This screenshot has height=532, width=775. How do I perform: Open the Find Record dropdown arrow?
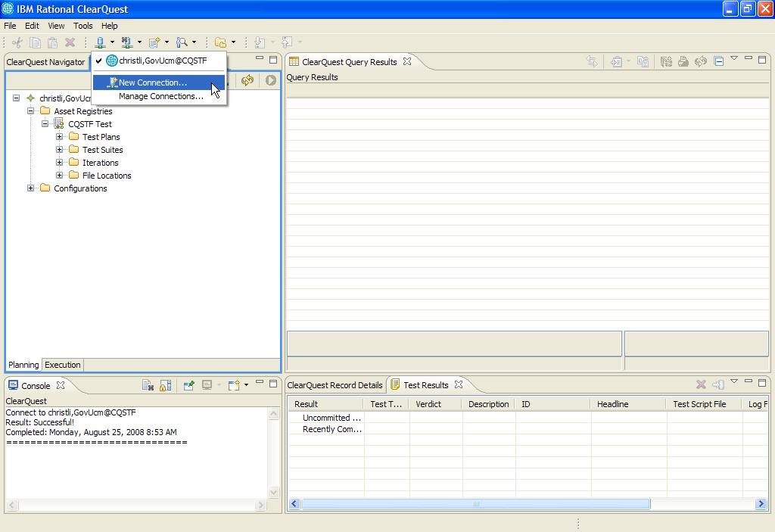[x=194, y=42]
